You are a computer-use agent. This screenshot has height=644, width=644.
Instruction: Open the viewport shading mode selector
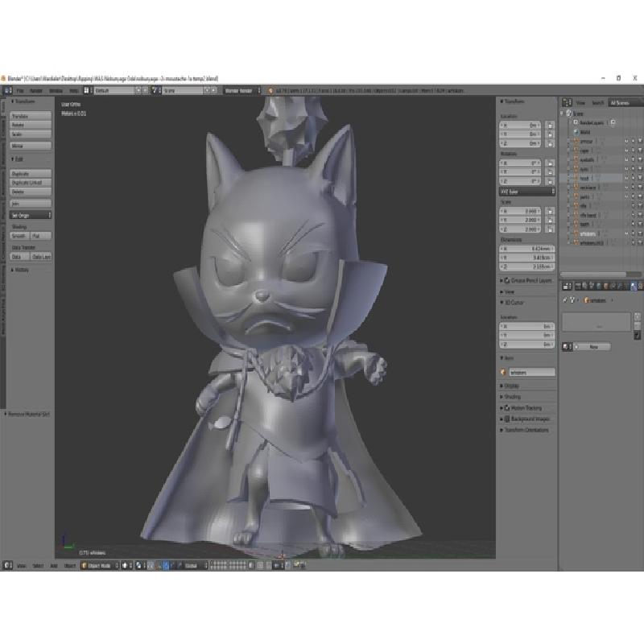click(127, 566)
